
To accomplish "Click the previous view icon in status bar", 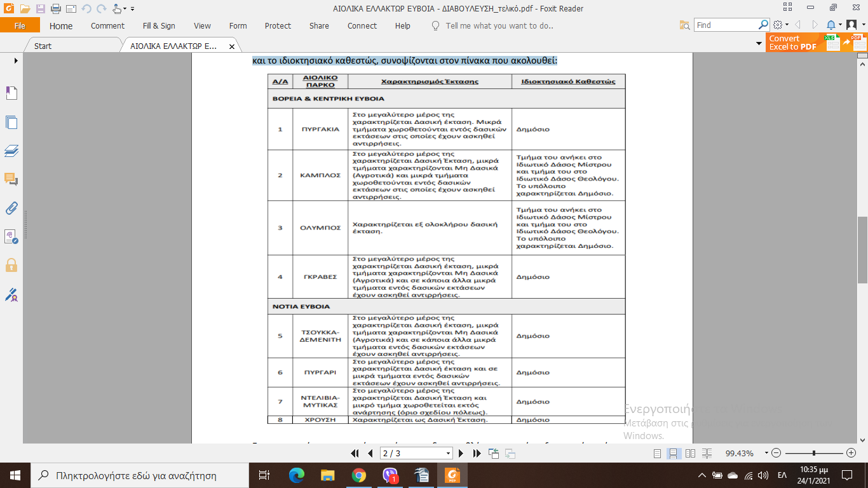I will tap(494, 453).
